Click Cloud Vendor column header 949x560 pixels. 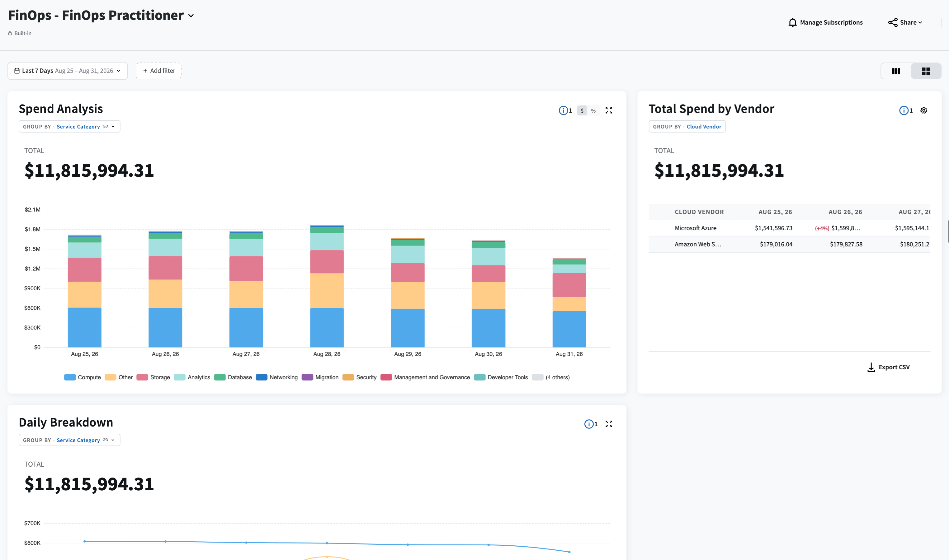699,212
